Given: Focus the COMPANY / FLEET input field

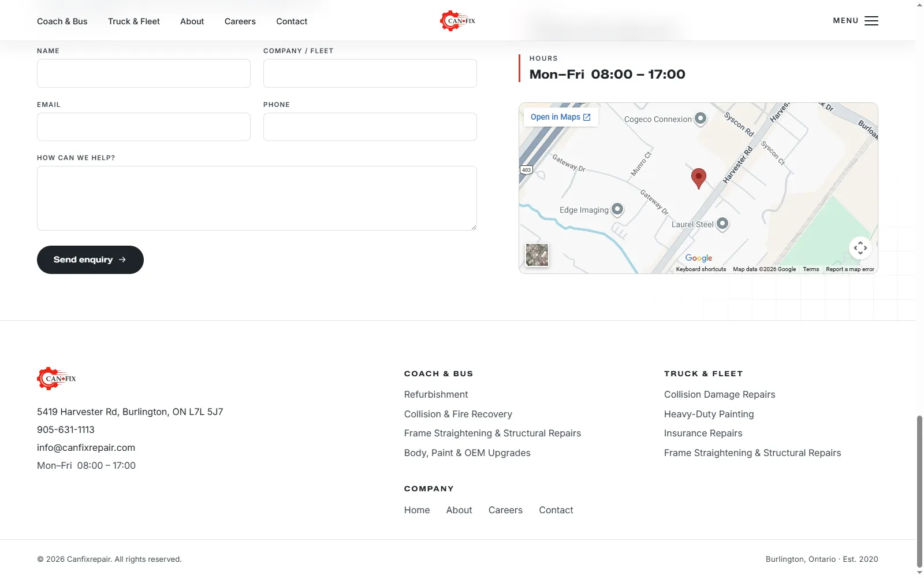Looking at the screenshot, I should (370, 73).
